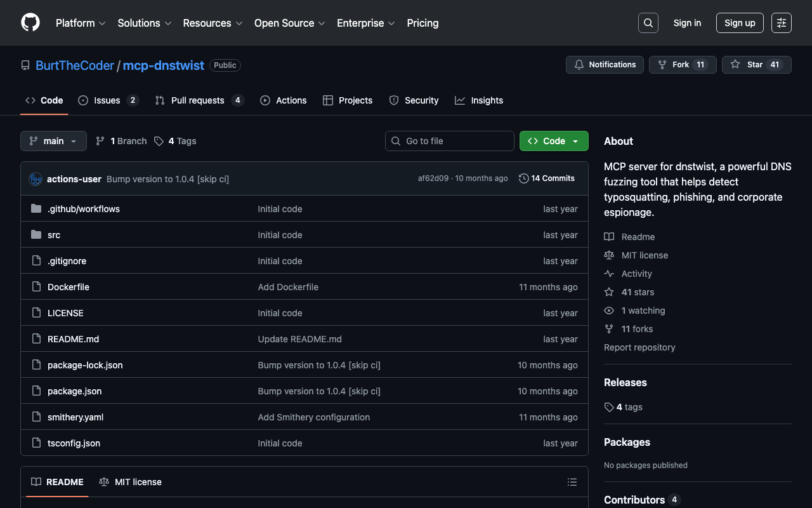Image resolution: width=812 pixels, height=508 pixels.
Task: Open README outline list icon
Action: [x=572, y=483]
